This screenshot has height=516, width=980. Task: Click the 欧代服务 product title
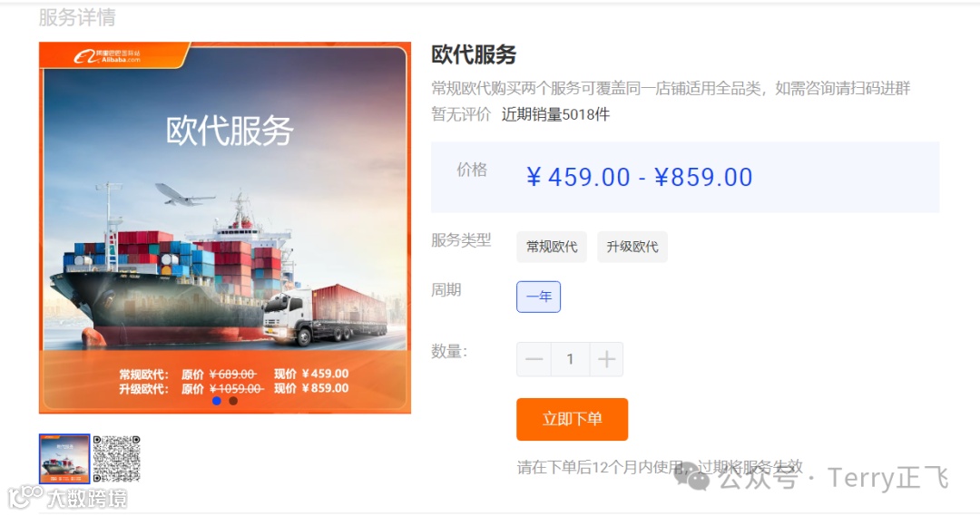tap(474, 55)
